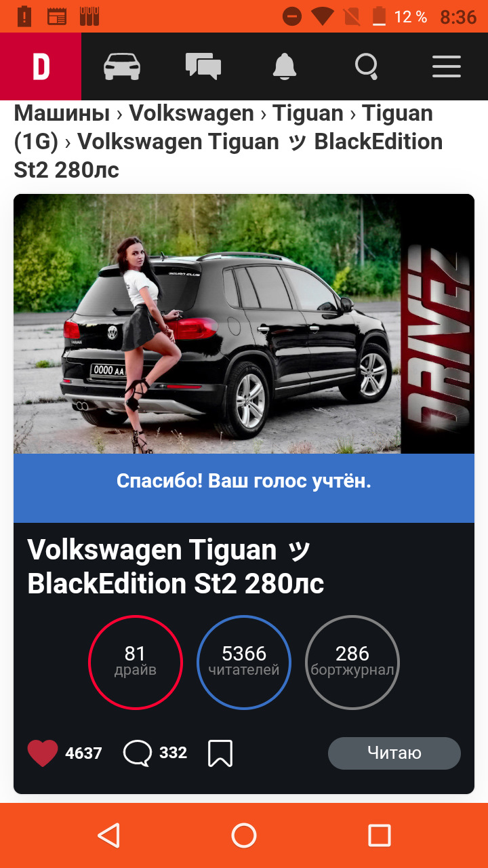The width and height of the screenshot is (488, 868).
Task: Tap the Android back navigation button
Action: click(x=108, y=835)
